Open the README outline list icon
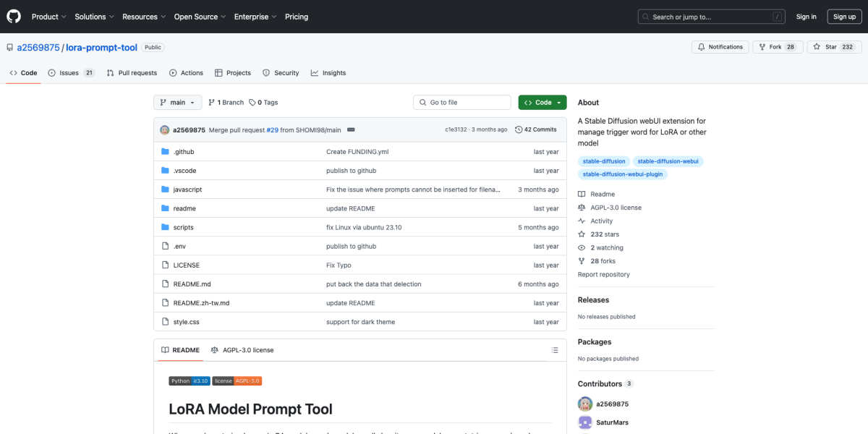Screen dimensions: 868x434 tap(555, 349)
